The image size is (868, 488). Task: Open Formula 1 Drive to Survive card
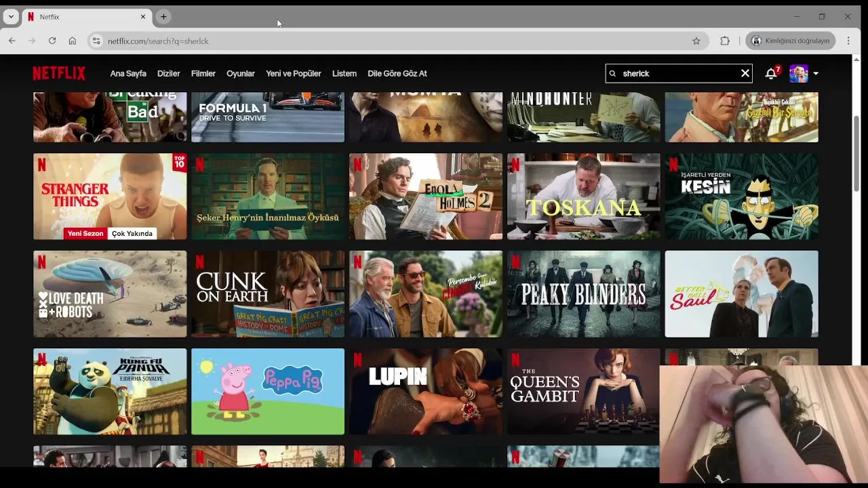pyautogui.click(x=268, y=117)
